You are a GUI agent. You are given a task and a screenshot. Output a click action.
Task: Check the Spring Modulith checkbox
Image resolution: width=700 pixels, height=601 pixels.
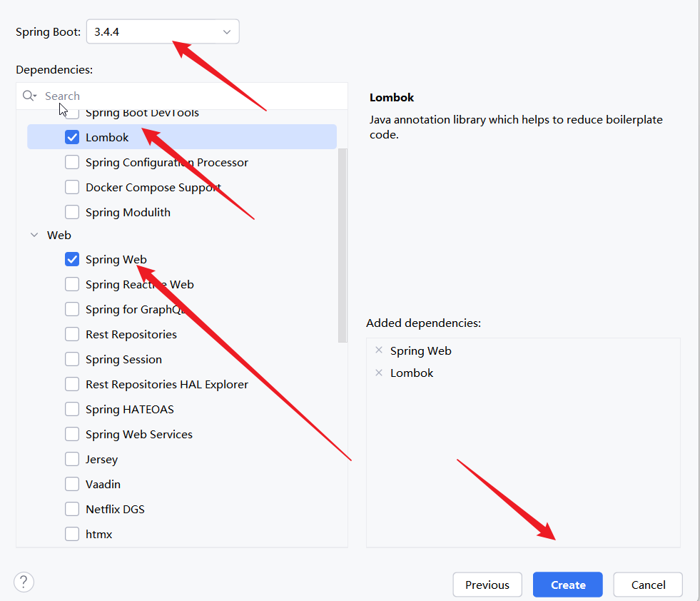tap(72, 212)
